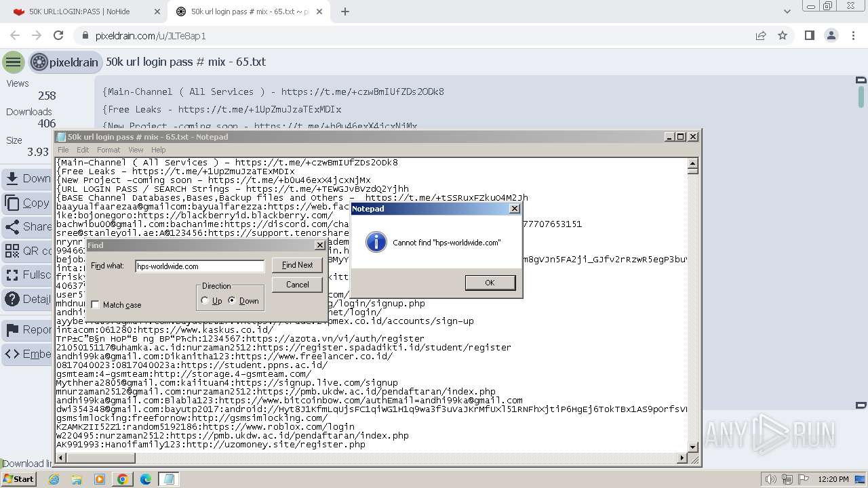The height and width of the screenshot is (488, 868).
Task: Open Notepad File menu
Action: tap(63, 150)
